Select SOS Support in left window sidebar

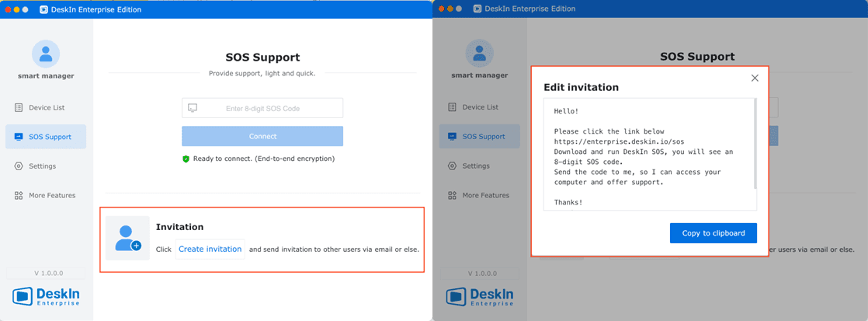coord(46,137)
